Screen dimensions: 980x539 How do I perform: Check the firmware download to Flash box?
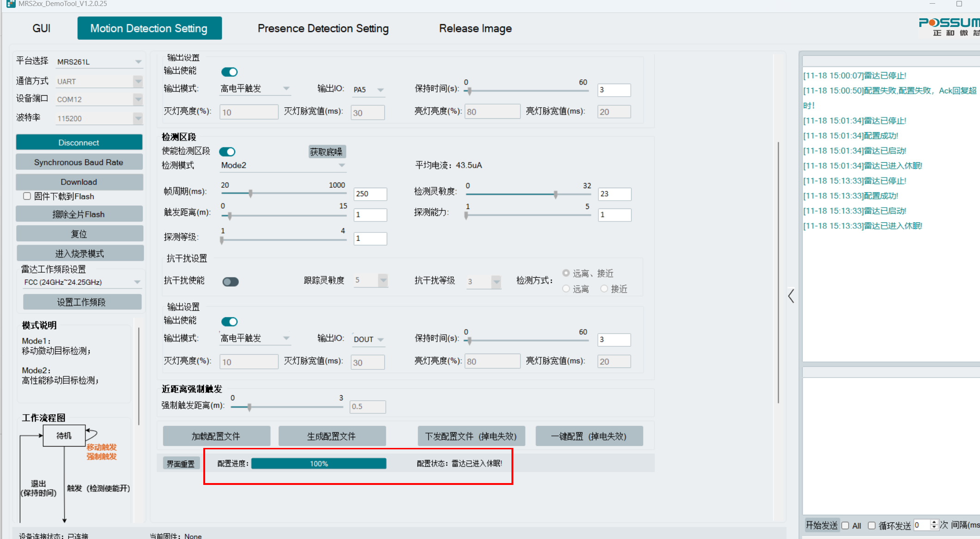click(27, 196)
